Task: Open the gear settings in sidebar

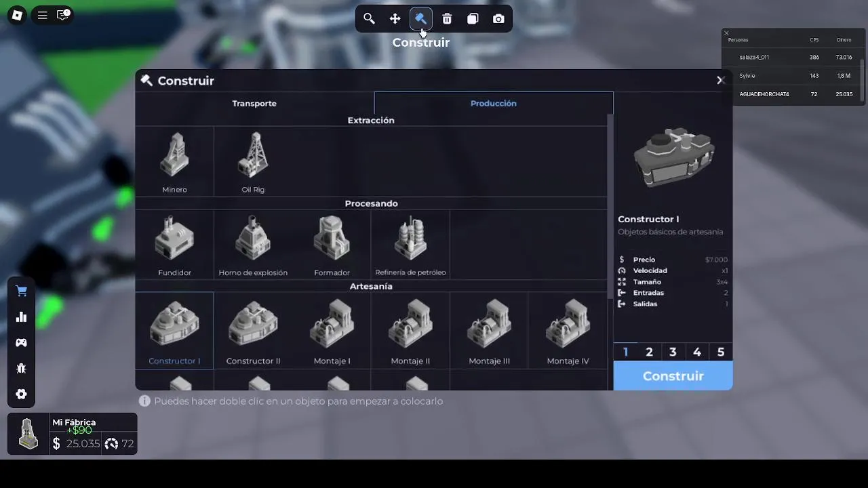Action: click(x=22, y=394)
